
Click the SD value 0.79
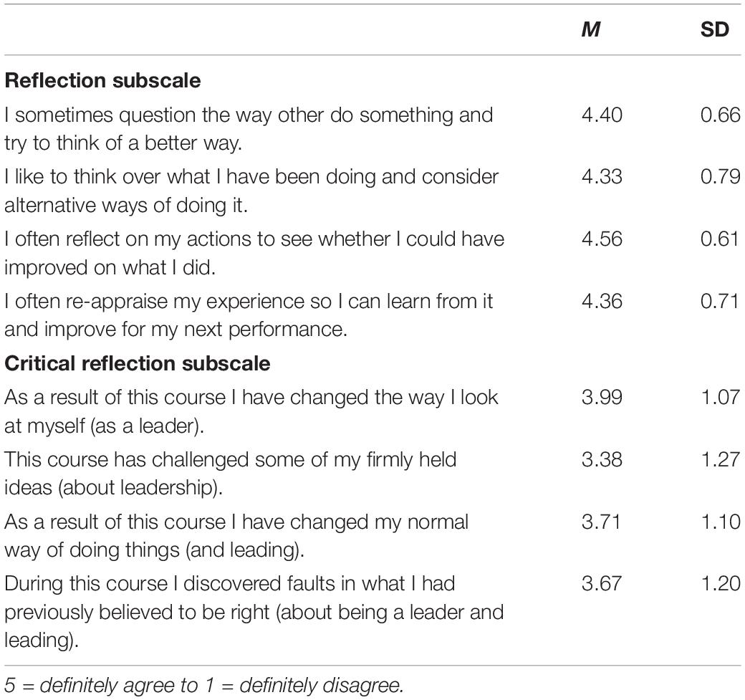click(721, 176)
